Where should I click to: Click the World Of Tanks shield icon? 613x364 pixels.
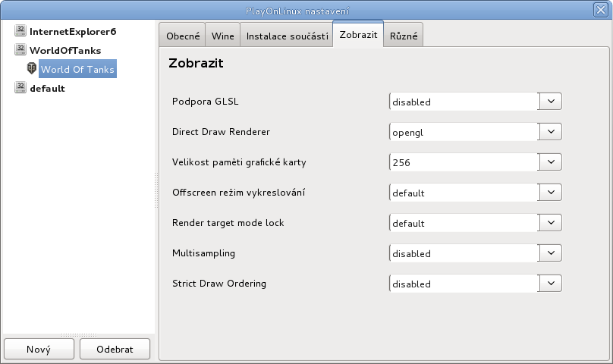[x=32, y=68]
